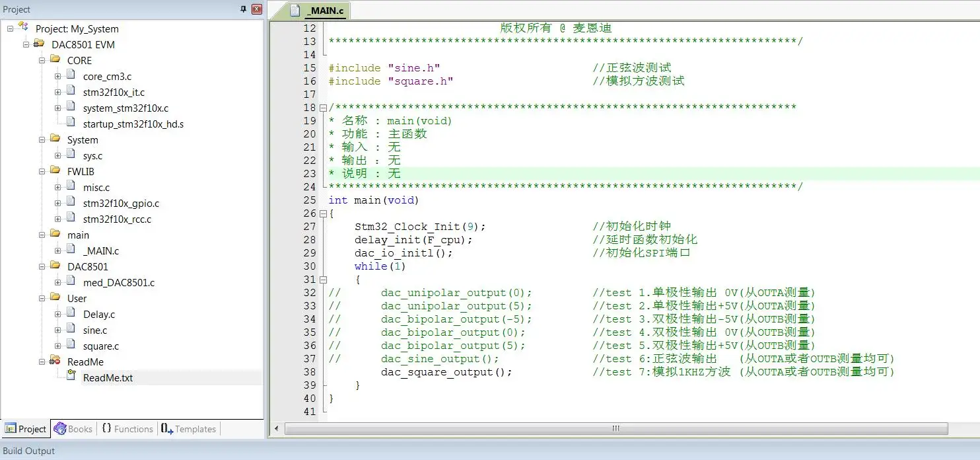Select the main group folder icon
Screen dimensions: 980x460
coord(55,234)
